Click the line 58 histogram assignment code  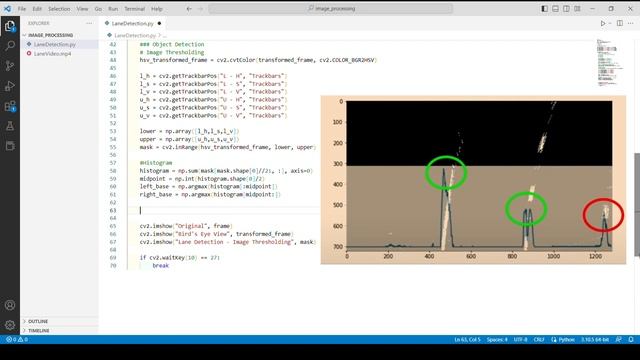226,171
